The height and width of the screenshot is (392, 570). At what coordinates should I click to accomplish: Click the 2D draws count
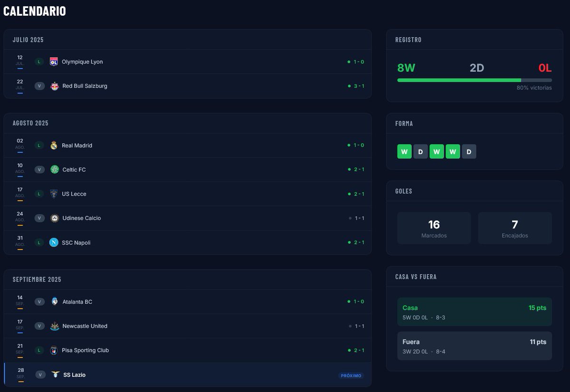[477, 68]
